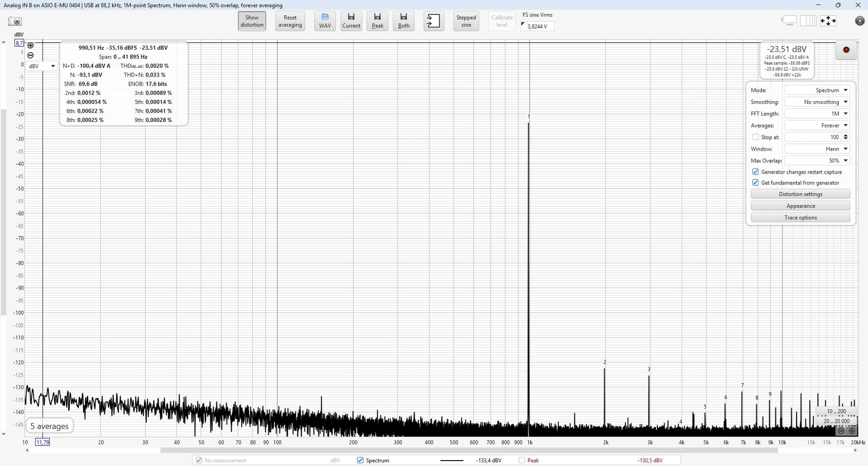
Task: Click the Peak value -130,5 dBV
Action: [650, 461]
